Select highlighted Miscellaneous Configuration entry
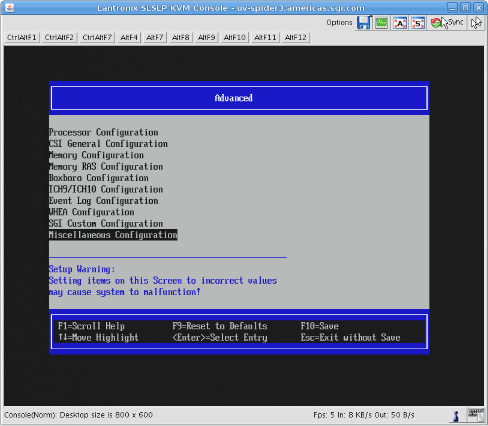This screenshot has height=426, width=488. tap(113, 235)
